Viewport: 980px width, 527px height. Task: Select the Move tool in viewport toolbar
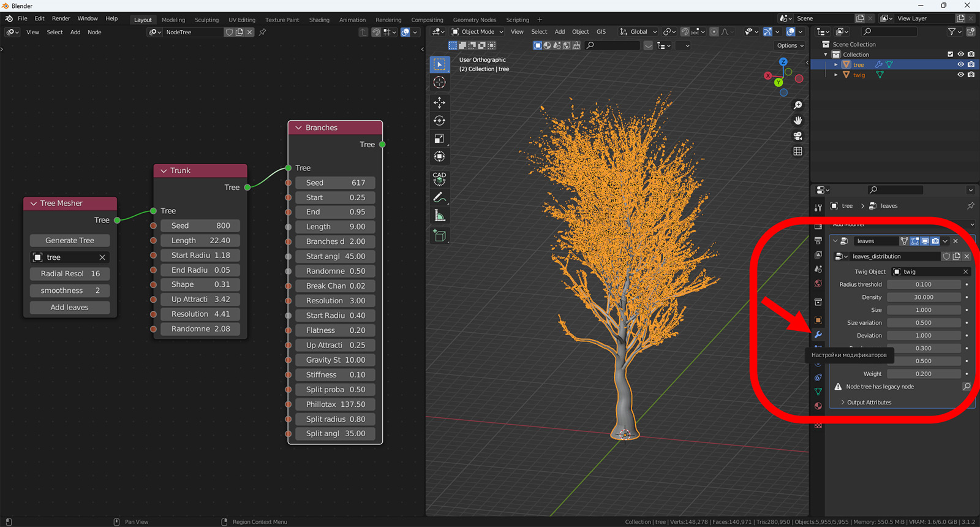439,102
